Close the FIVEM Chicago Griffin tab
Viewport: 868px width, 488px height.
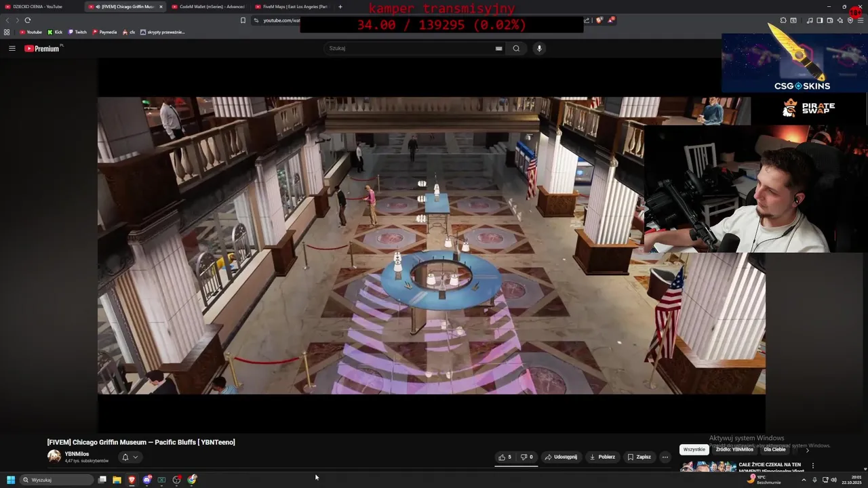[x=161, y=7]
